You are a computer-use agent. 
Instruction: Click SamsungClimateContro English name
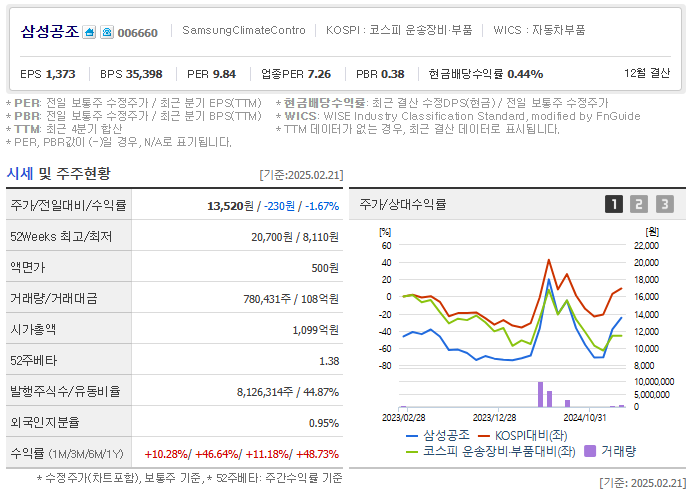[x=244, y=30]
